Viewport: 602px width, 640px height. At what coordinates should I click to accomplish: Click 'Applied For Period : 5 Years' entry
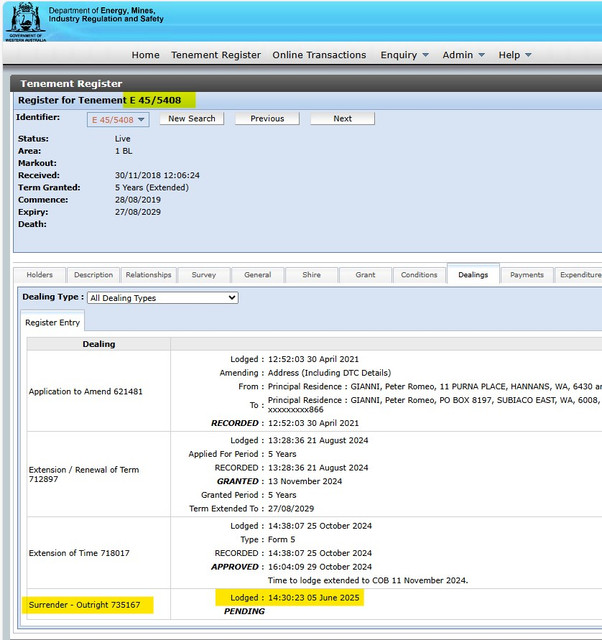point(242,454)
